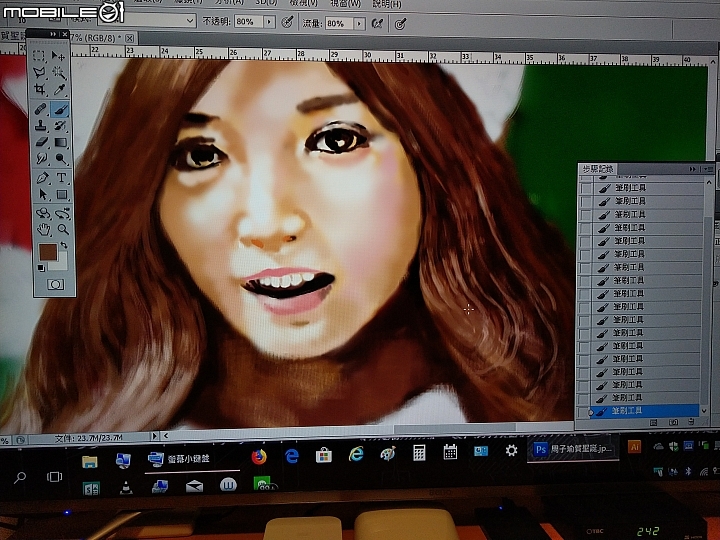The image size is (720, 540).
Task: Select the highlighted 筆刷工具 history state
Action: pos(645,411)
